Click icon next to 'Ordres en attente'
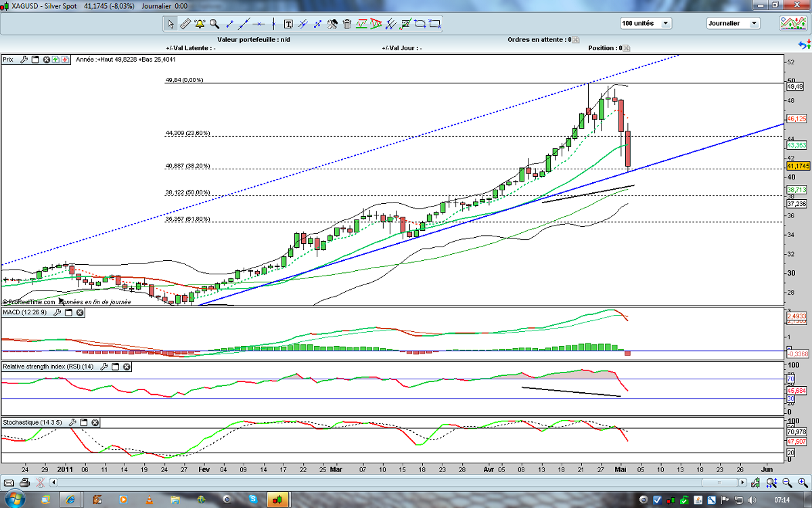 pos(576,39)
